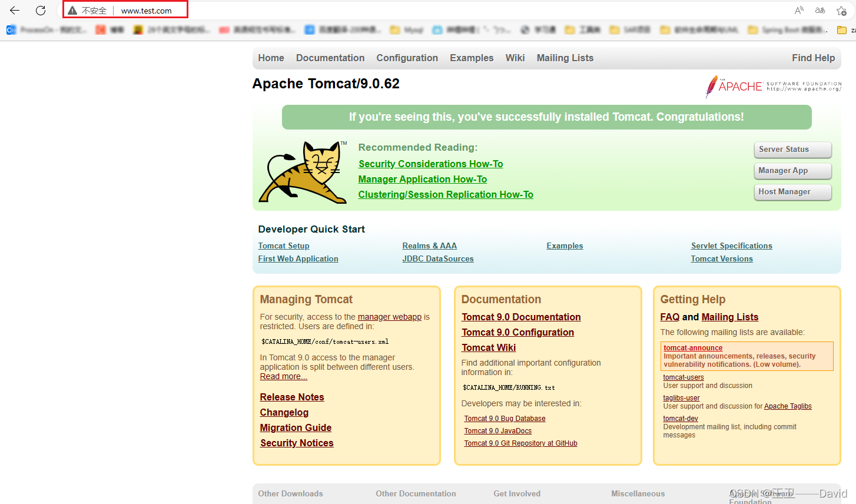Open the Documentation nav item
Viewport: 856px width, 504px height.
tap(330, 58)
